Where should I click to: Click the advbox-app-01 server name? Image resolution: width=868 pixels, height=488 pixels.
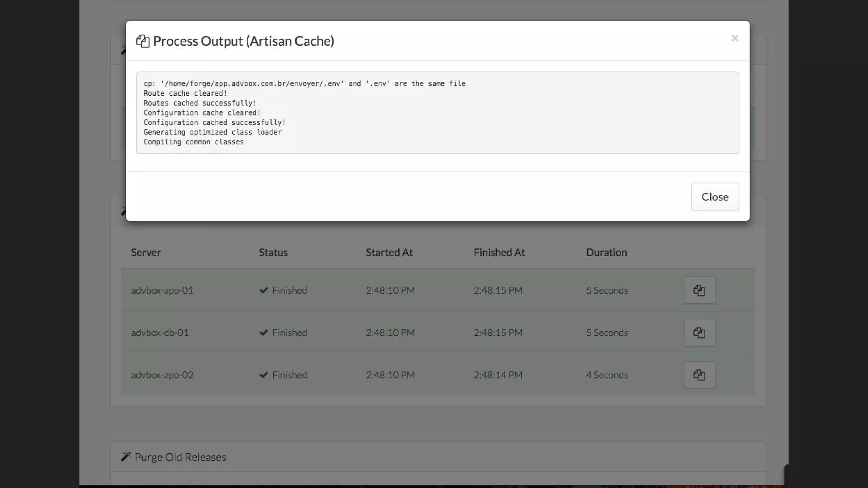162,290
